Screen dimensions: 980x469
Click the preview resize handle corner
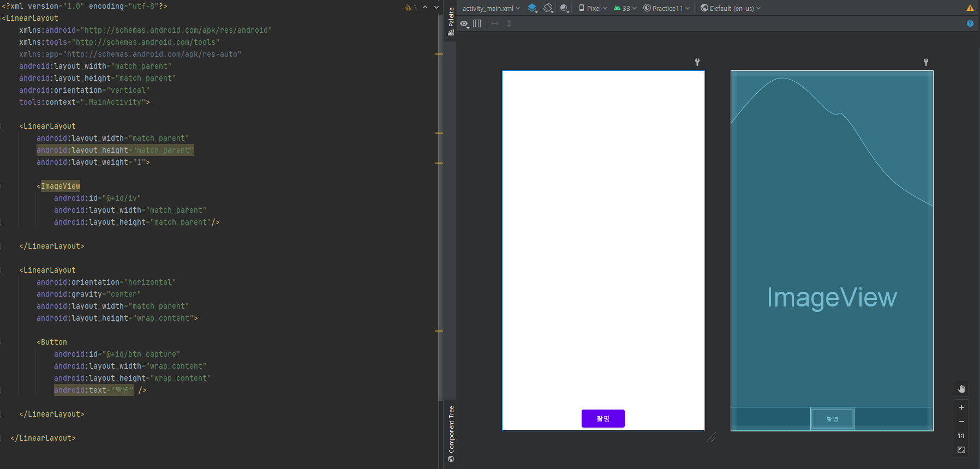[711, 437]
